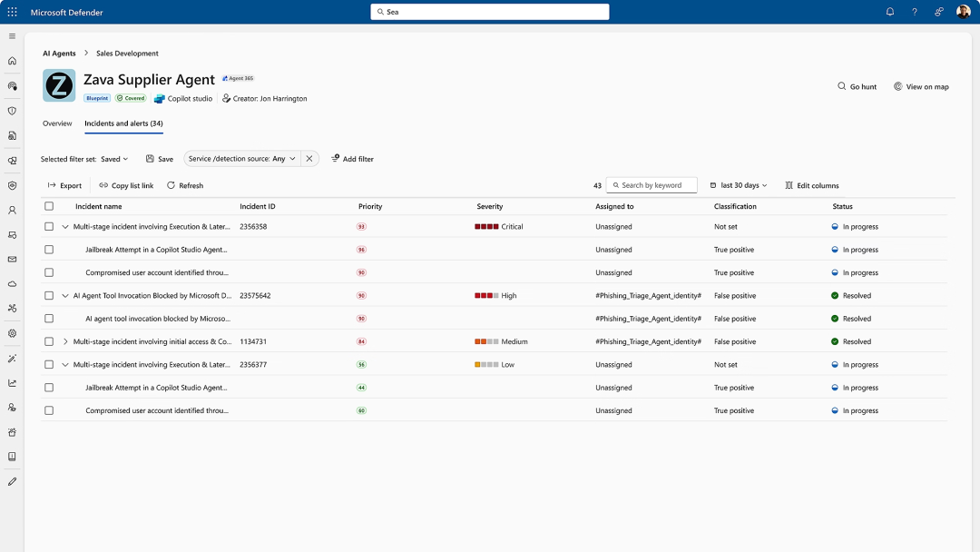Screen dimensions: 980x552
Task: Switch to the Overview tab
Action: (x=57, y=123)
